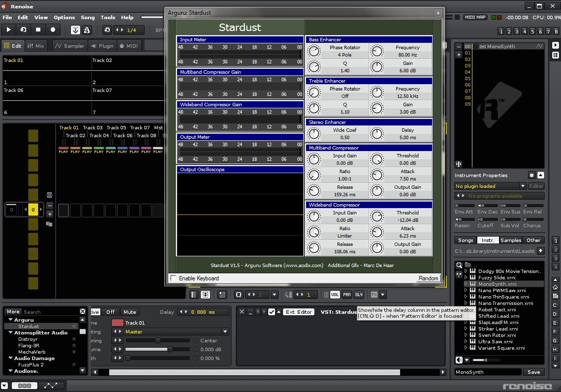The height and width of the screenshot is (392, 561).
Task: Enable Keyboard checkbox in Stardust window
Action: [x=174, y=278]
